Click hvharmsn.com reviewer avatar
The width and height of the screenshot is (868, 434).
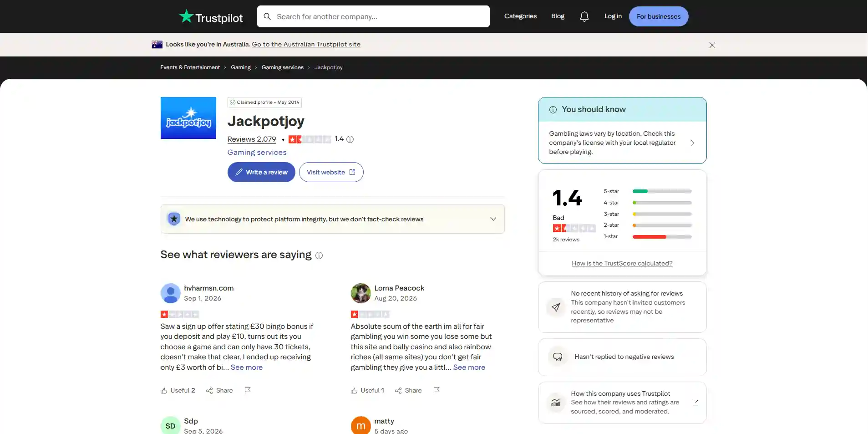(170, 293)
